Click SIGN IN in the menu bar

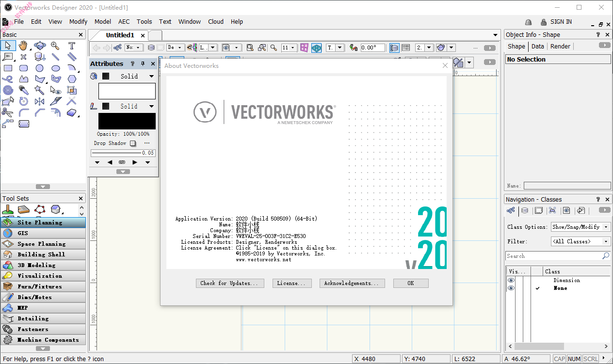click(x=561, y=21)
